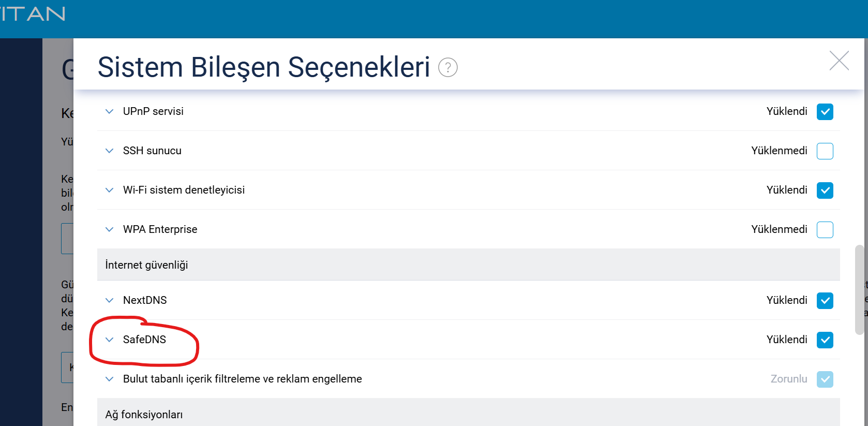Expand Wi-Fi sistem denetleyicisi details chevron
Screen dimensions: 868x426
tap(109, 190)
